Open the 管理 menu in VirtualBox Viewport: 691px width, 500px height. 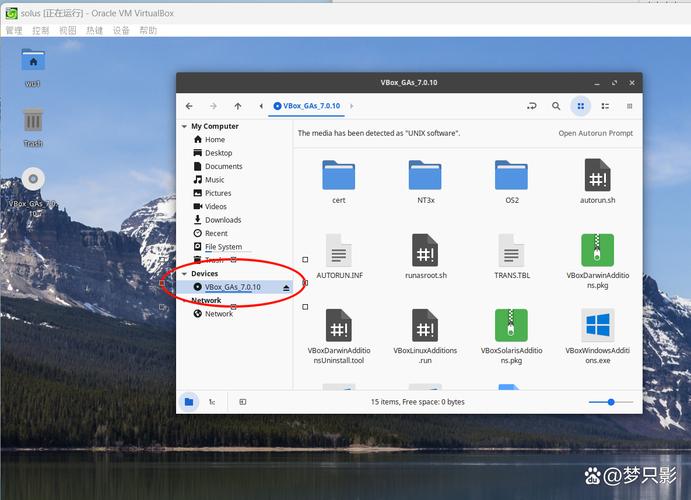14,30
